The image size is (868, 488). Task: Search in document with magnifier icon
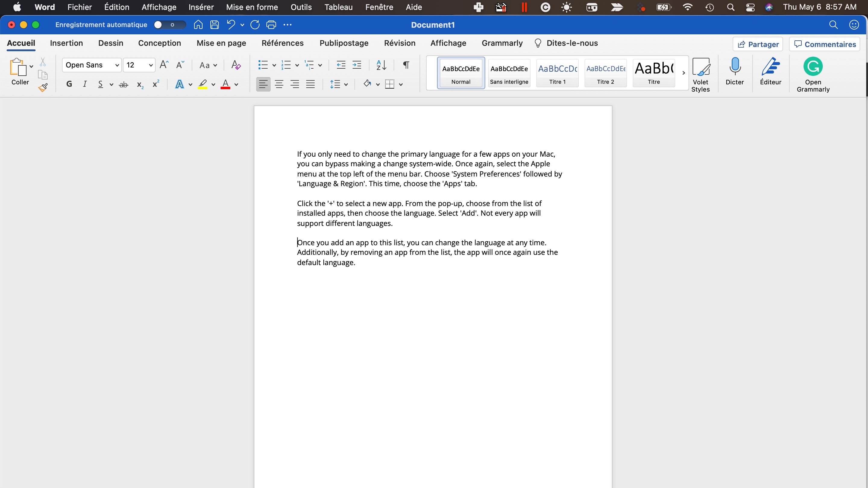coord(833,25)
